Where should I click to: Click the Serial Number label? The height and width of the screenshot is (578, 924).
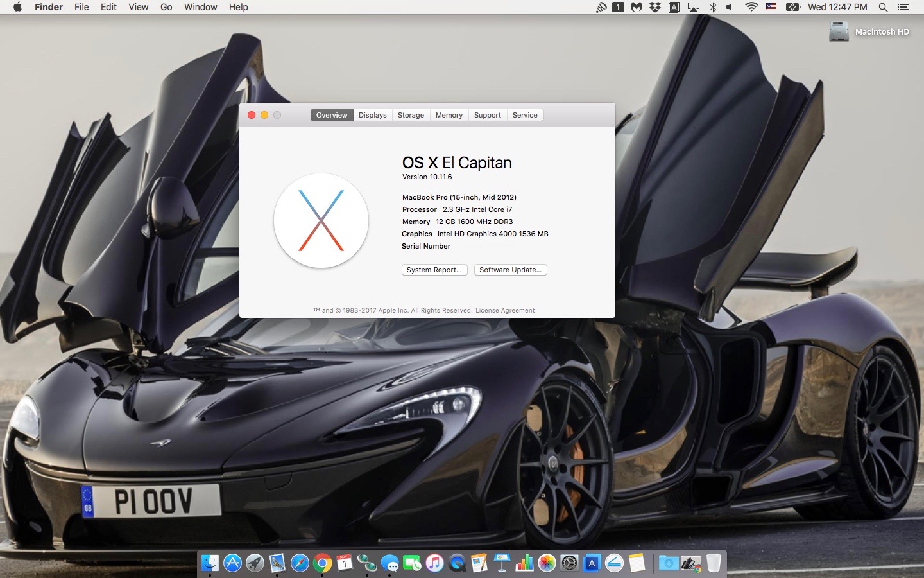pyautogui.click(x=426, y=246)
